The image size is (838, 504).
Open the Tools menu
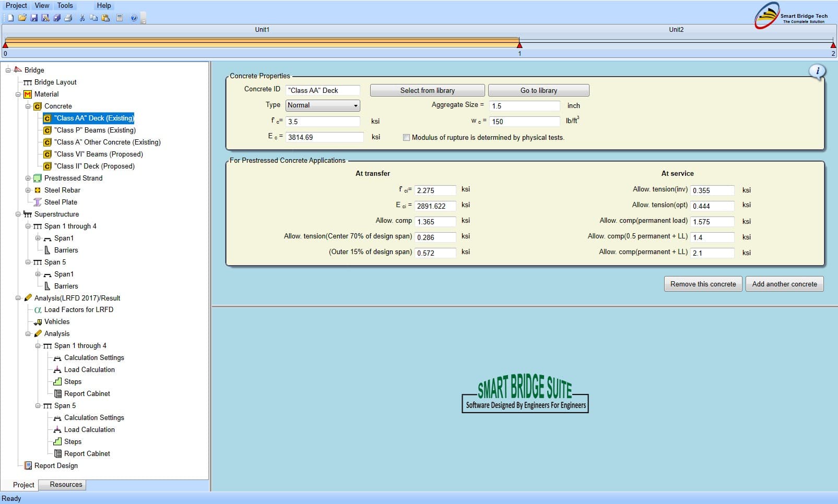click(x=65, y=5)
